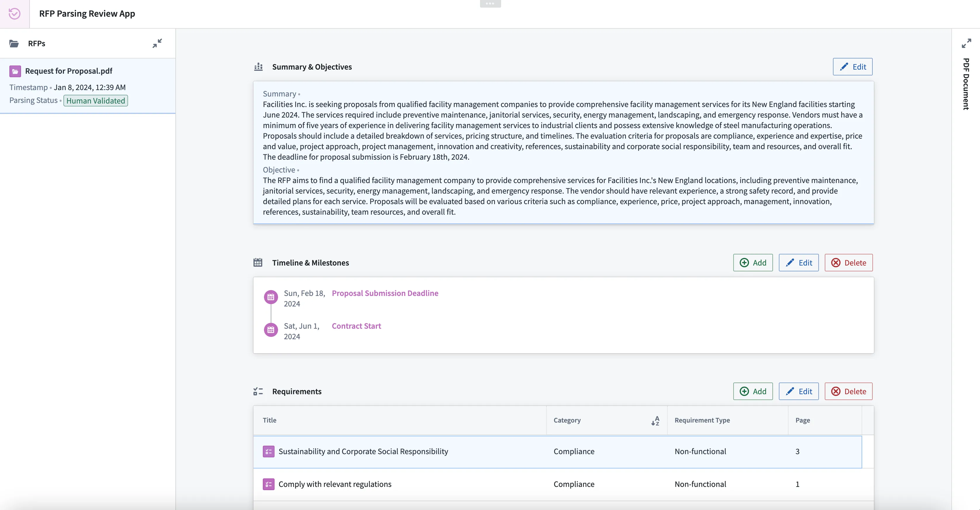Open the Proposal Submission Deadline link
This screenshot has width=980, height=510.
(385, 293)
